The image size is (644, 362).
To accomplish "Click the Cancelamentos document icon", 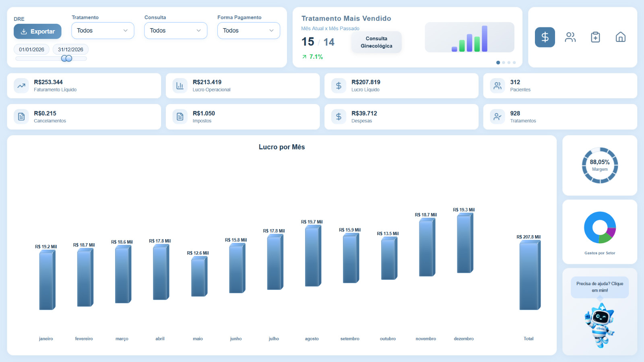I will point(21,117).
